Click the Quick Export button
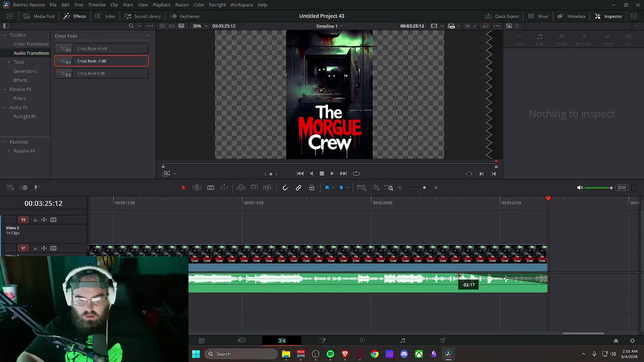 502,16
